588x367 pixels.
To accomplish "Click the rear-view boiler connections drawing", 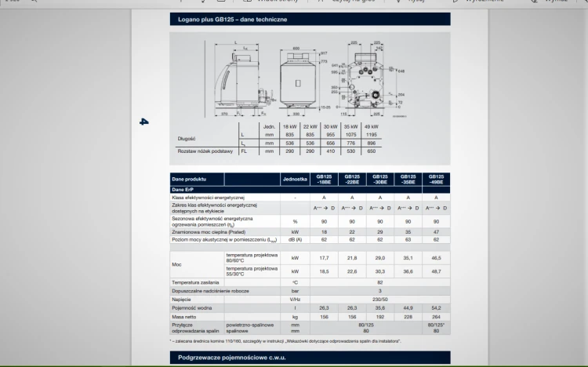I will point(368,78).
